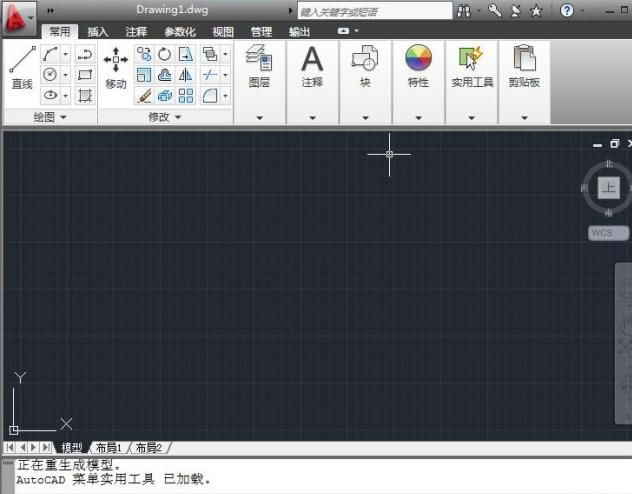Expand the 块 panel arrow
This screenshot has height=494, width=632.
tap(365, 118)
